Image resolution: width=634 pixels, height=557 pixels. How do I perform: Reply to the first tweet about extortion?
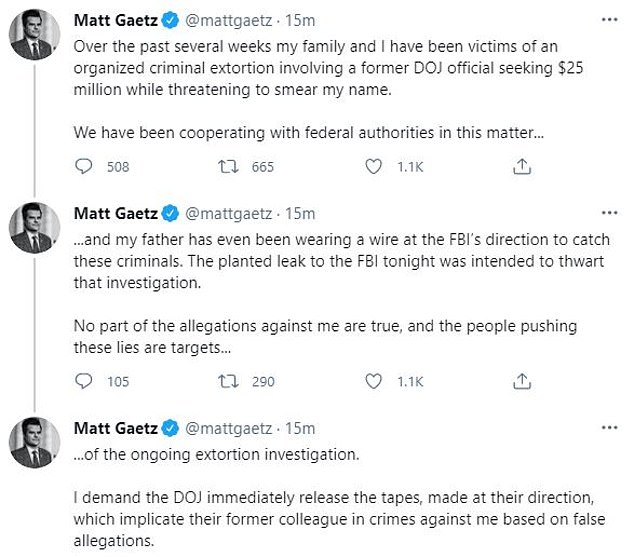pos(84,167)
